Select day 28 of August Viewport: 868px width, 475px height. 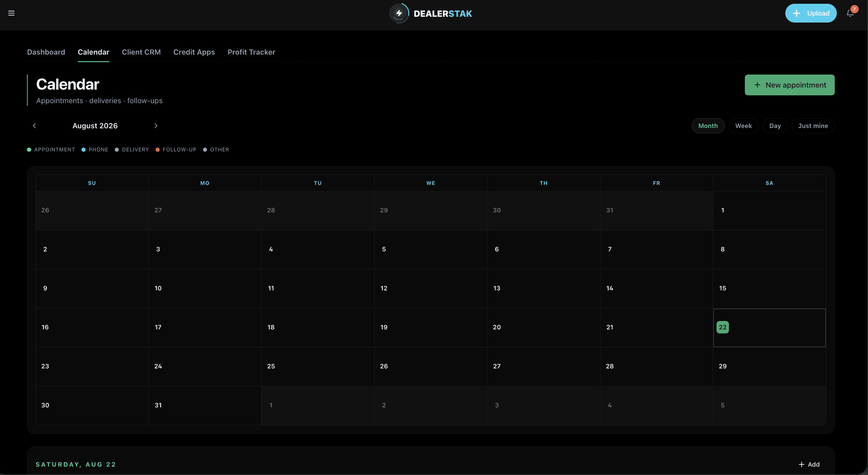click(x=656, y=367)
